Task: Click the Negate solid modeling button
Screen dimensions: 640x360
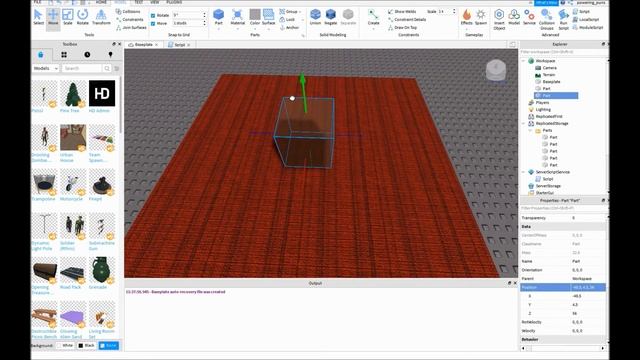Action: 331,17
